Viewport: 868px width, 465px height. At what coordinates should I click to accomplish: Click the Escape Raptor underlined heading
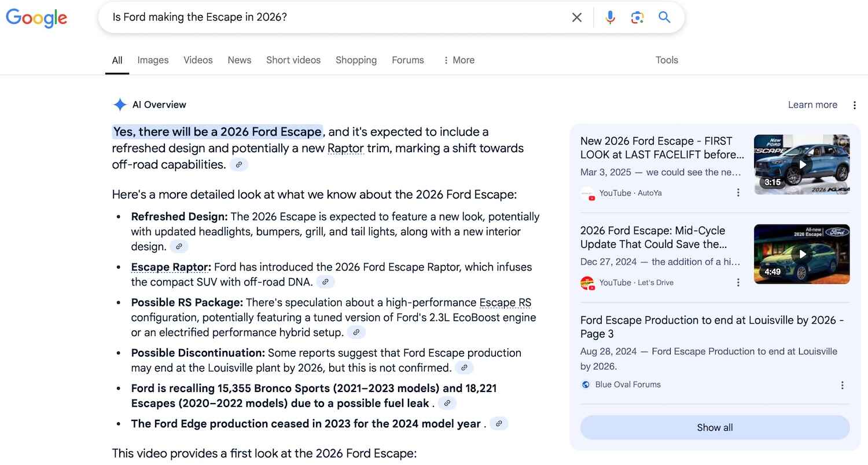click(171, 267)
